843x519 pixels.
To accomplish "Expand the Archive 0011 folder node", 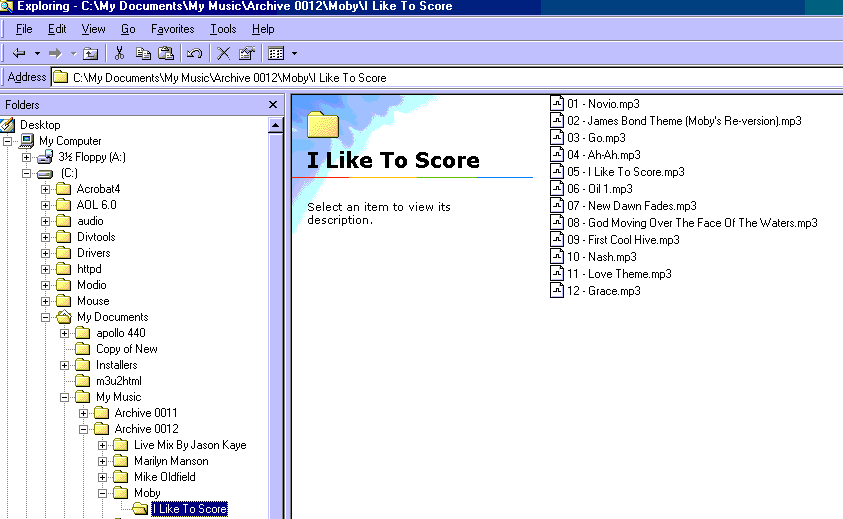I will [83, 414].
